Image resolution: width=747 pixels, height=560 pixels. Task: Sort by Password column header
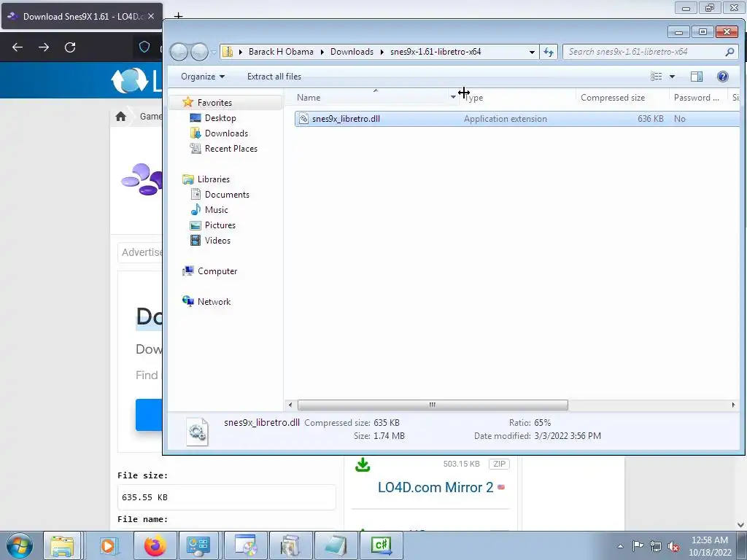[x=698, y=98]
